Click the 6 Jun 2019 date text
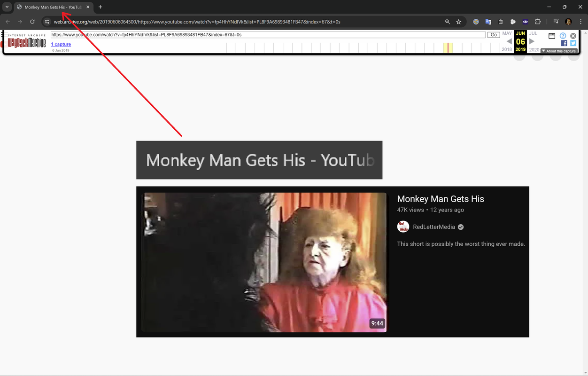The height and width of the screenshot is (376, 588). coord(61,50)
